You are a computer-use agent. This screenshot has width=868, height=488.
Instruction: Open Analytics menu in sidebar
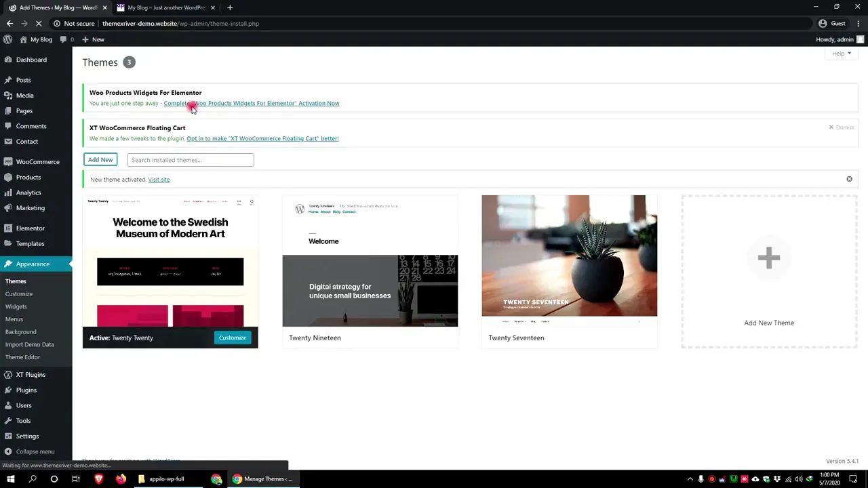[x=28, y=192]
